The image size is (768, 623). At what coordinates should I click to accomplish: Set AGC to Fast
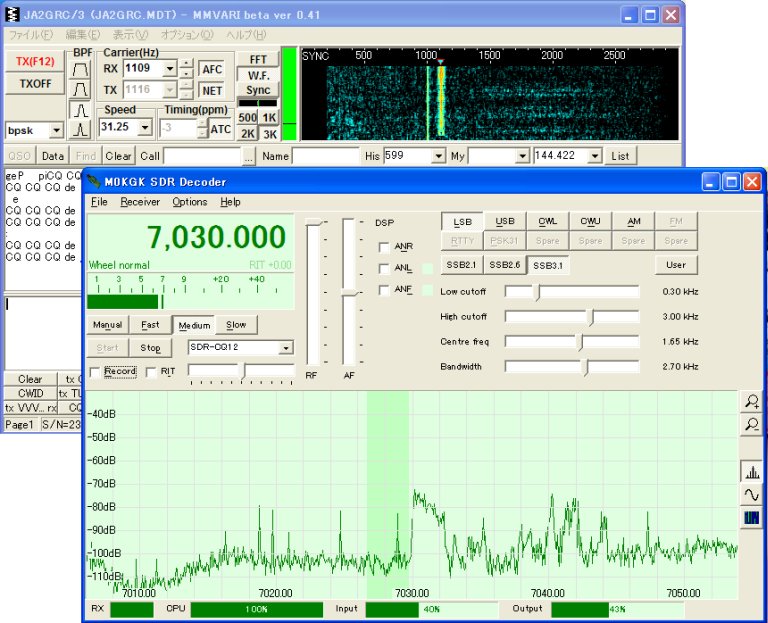point(150,325)
